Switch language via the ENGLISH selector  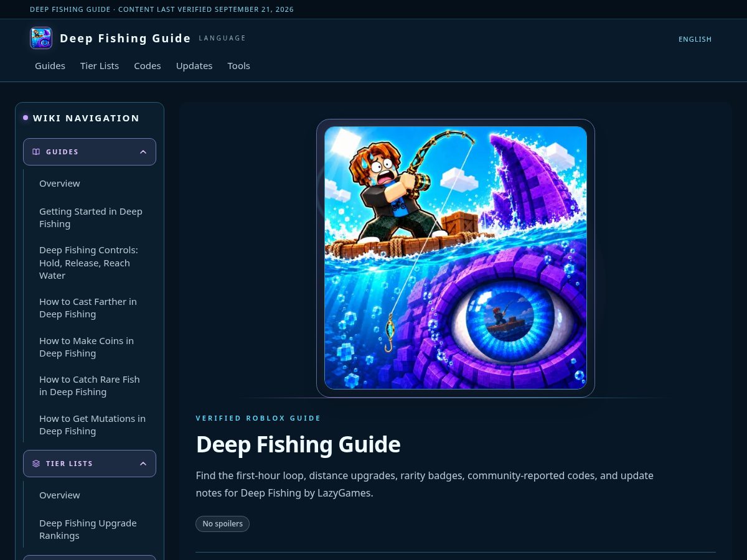pyautogui.click(x=695, y=39)
